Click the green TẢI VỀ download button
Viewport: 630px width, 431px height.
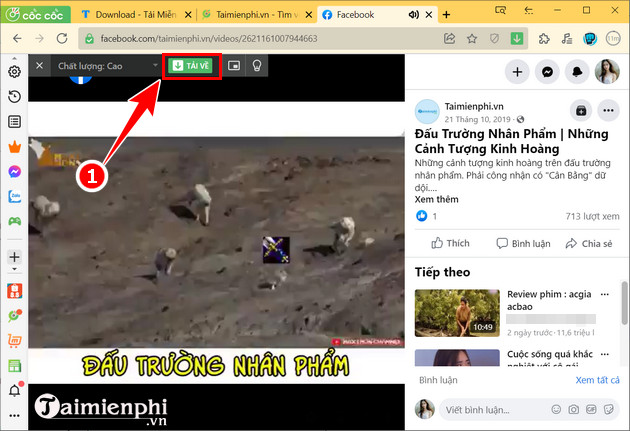point(190,66)
